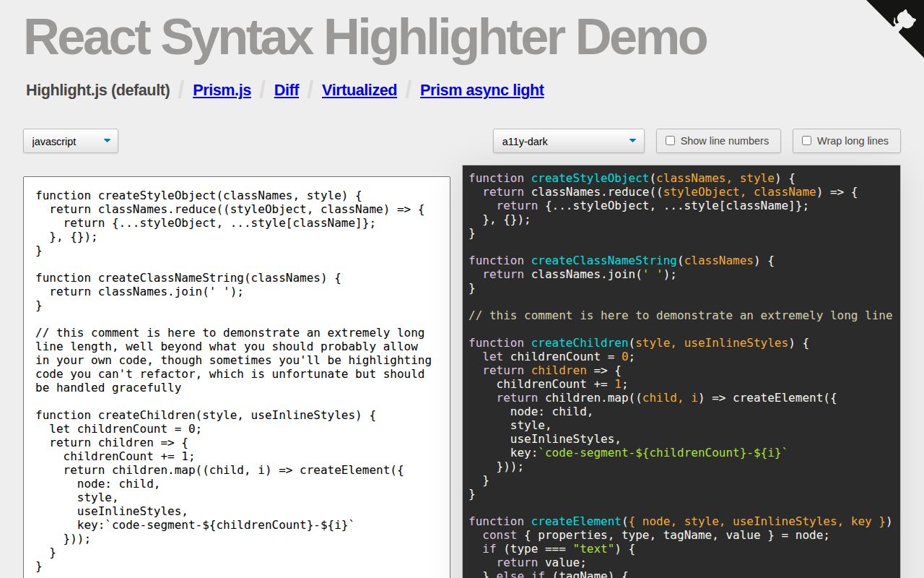This screenshot has width=924, height=578.
Task: Click the "const { properties, type" line in the output
Action: pyautogui.click(x=656, y=535)
